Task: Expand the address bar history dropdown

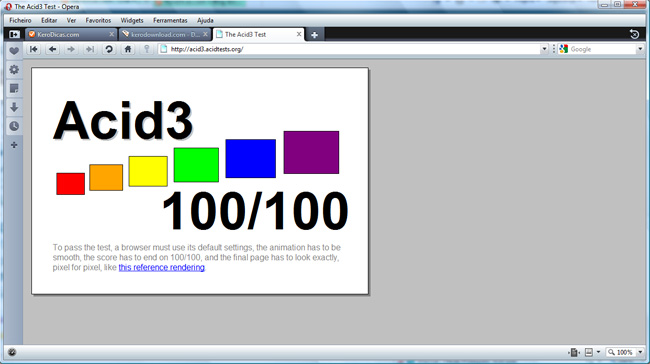Action: (544, 49)
